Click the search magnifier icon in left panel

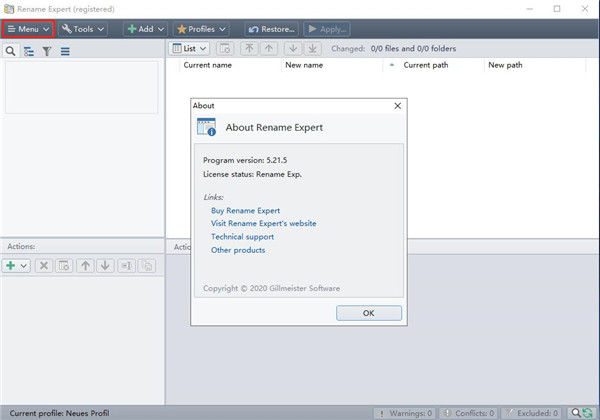(10, 51)
